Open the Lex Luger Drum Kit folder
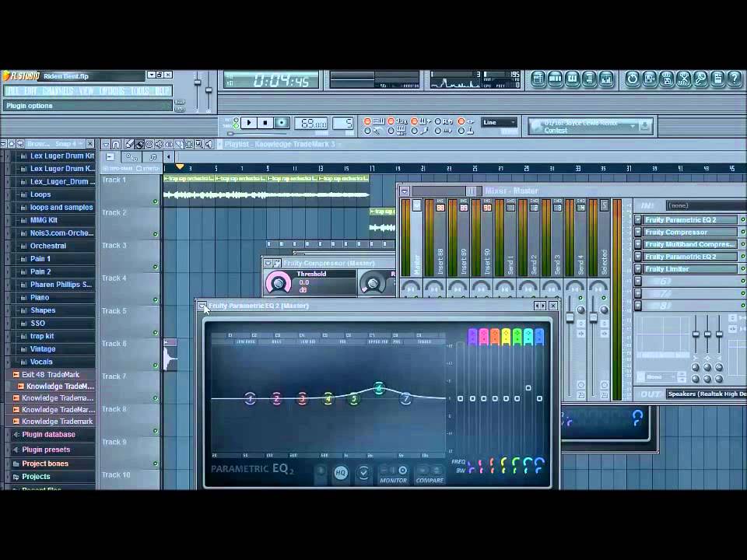The width and height of the screenshot is (747, 560). point(62,156)
